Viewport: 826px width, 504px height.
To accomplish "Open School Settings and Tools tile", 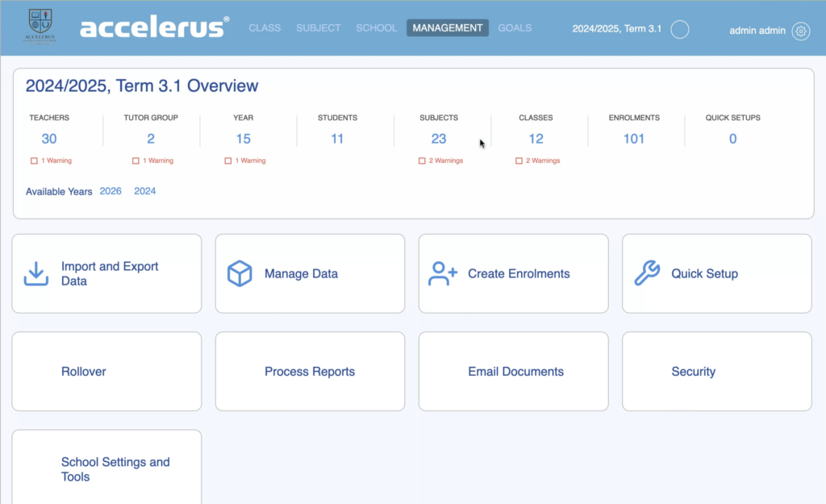I will click(x=106, y=469).
